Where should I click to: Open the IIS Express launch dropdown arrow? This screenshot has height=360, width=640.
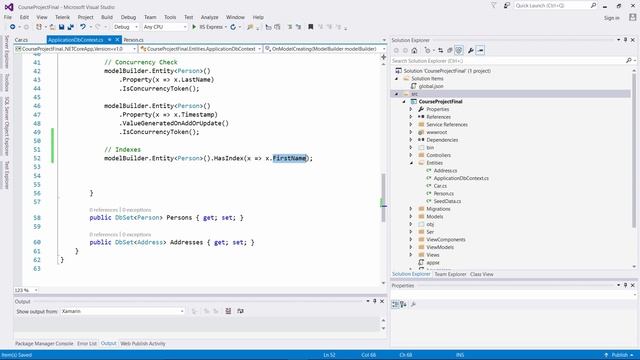[x=226, y=27]
